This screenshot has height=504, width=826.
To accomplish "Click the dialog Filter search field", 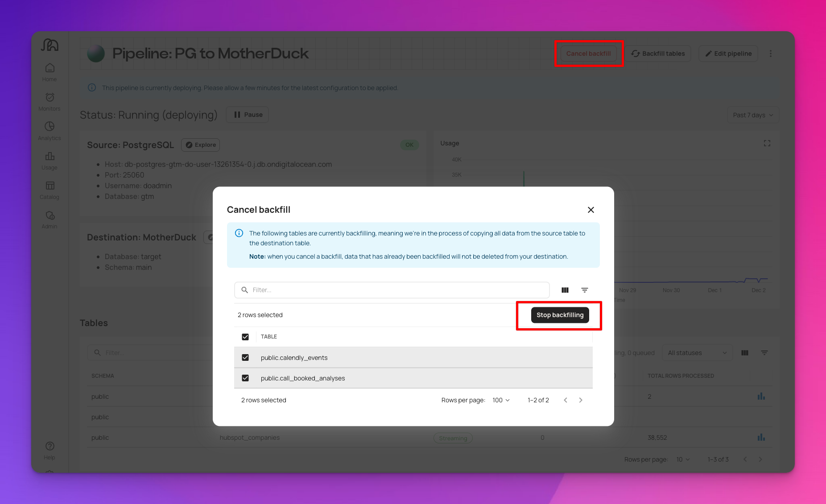I will click(392, 290).
